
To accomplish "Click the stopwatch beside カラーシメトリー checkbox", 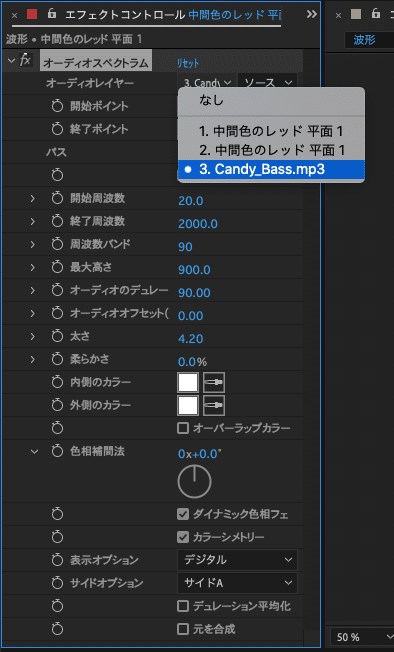I will (x=57, y=537).
